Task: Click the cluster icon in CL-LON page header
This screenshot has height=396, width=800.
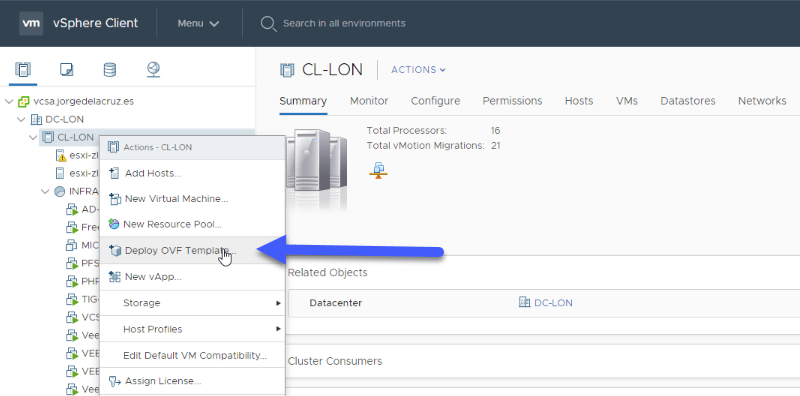Action: tap(287, 70)
